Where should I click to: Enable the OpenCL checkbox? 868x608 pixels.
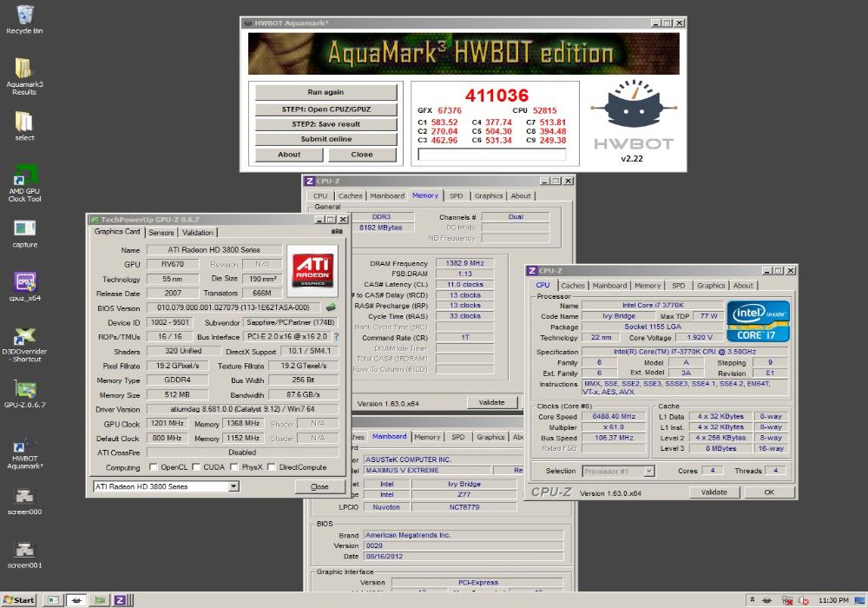click(x=154, y=466)
